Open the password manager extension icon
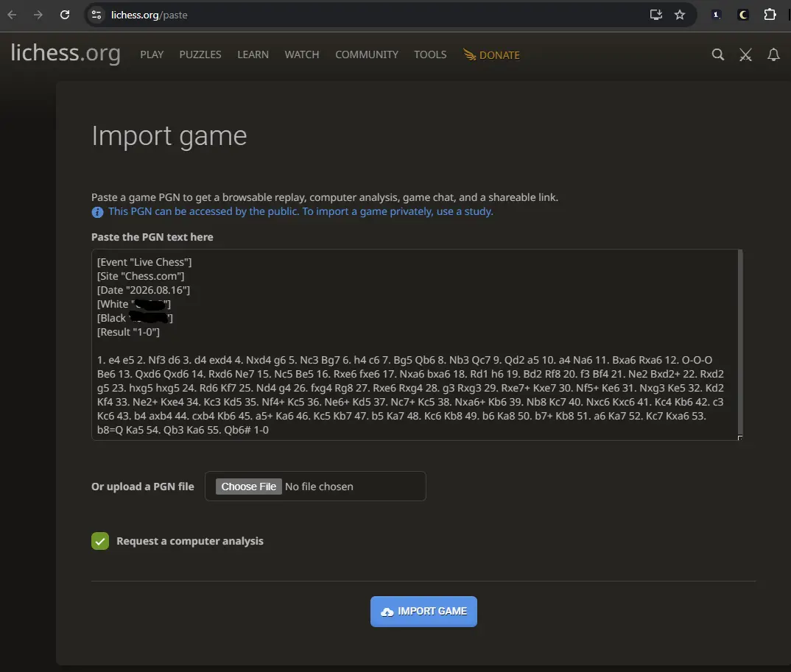This screenshot has width=791, height=672. 716,15
